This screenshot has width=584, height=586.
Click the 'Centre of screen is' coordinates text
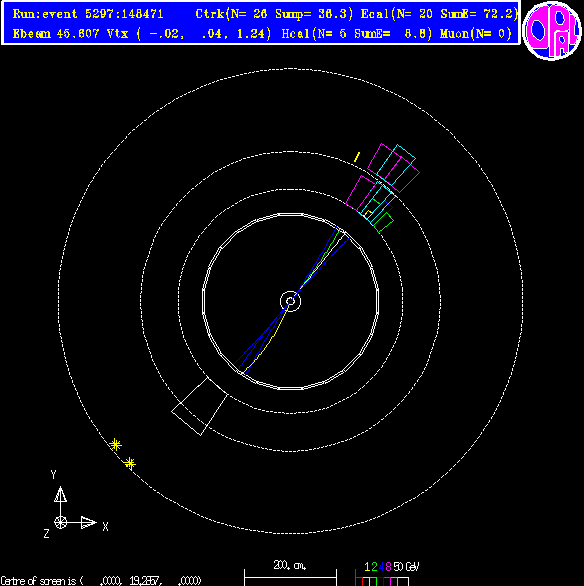[101, 581]
